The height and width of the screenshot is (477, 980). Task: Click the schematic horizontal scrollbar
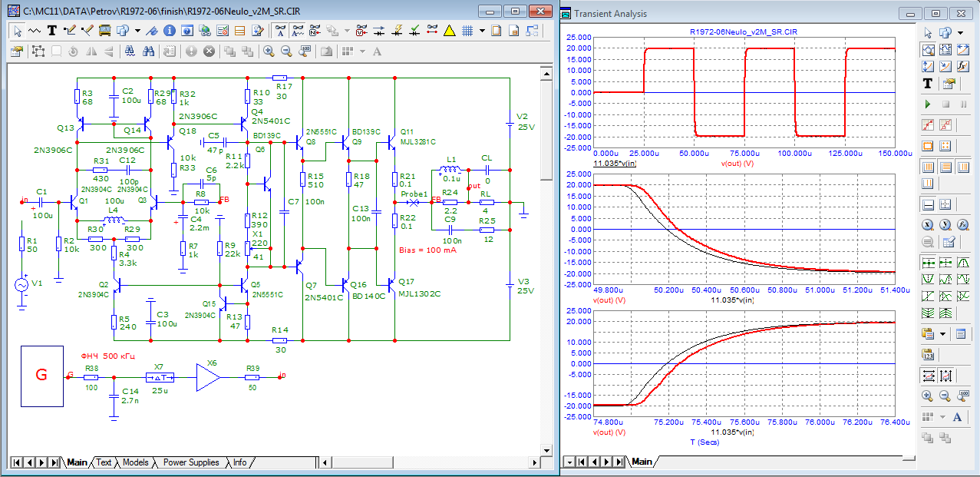[x=430, y=462]
